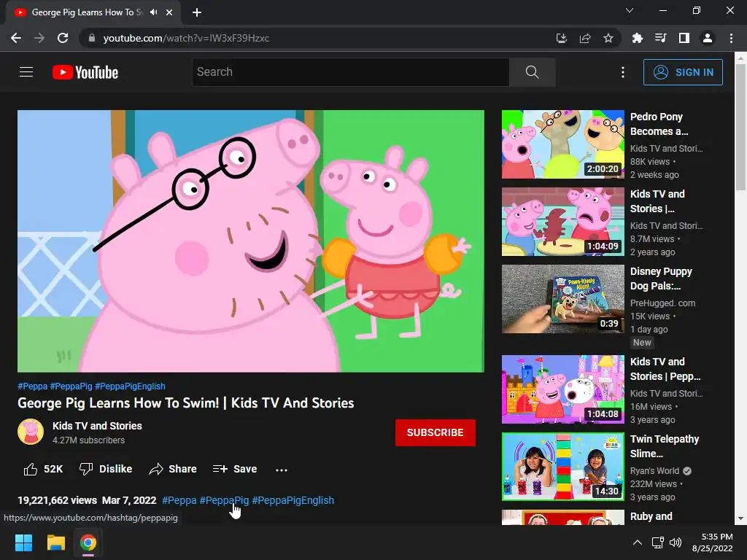Go back to previous page
The image size is (747, 560).
[16, 38]
